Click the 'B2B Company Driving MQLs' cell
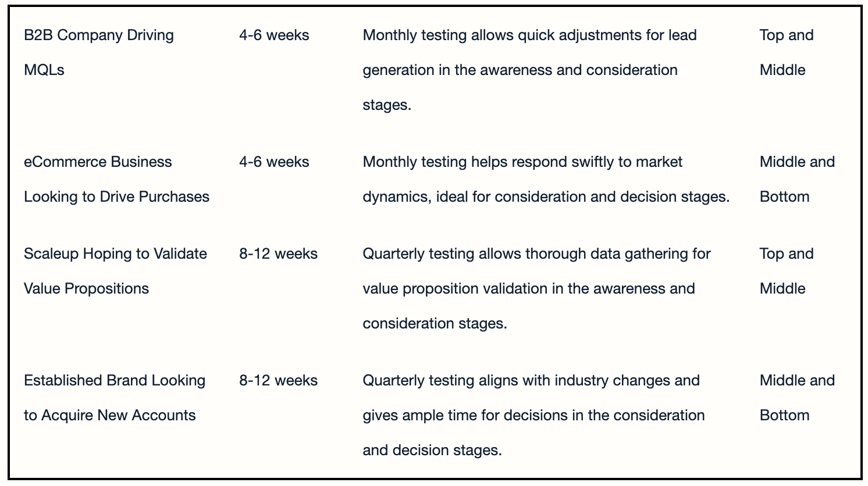 click(x=99, y=52)
